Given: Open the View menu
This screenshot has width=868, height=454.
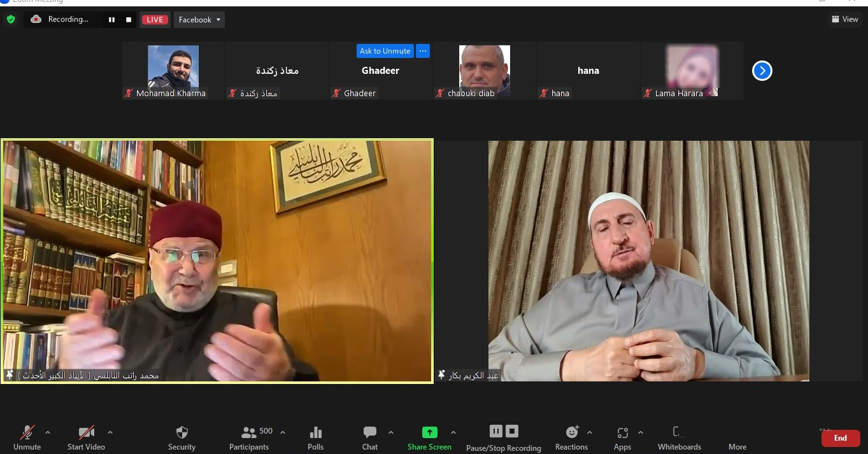Looking at the screenshot, I should (x=844, y=20).
